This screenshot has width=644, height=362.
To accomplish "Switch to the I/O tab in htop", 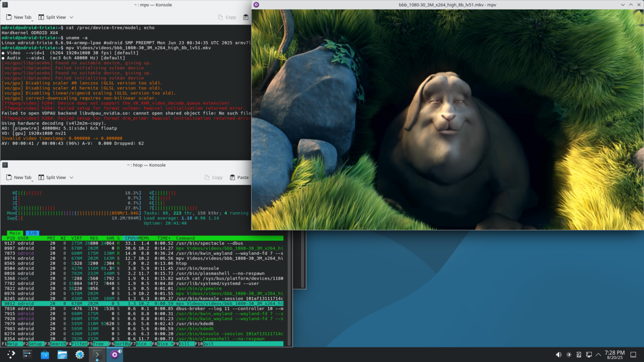I will (x=32, y=233).
